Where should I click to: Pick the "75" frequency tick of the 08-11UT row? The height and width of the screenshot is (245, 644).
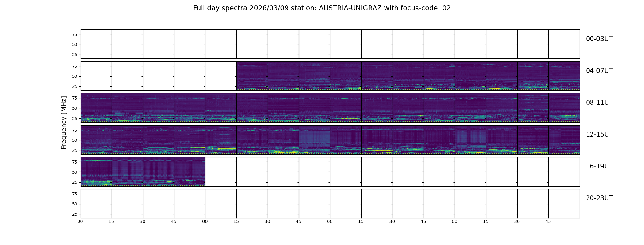(x=75, y=98)
